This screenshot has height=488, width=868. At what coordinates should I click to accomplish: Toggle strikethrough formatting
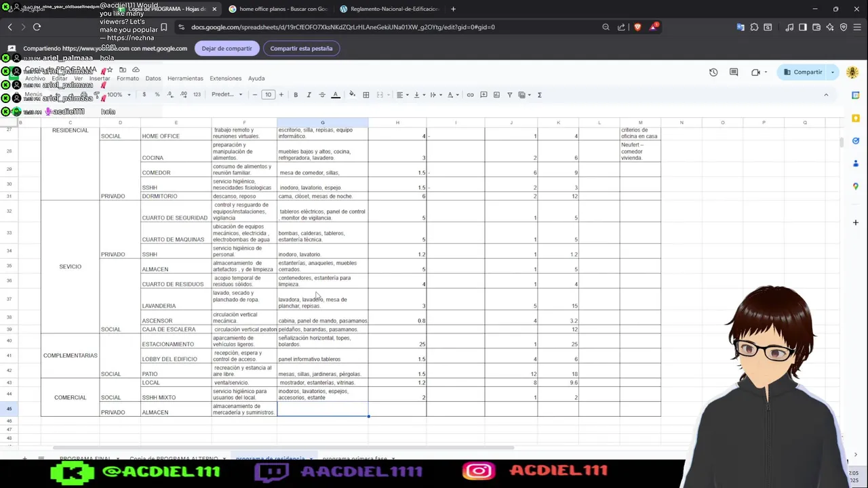tap(322, 95)
